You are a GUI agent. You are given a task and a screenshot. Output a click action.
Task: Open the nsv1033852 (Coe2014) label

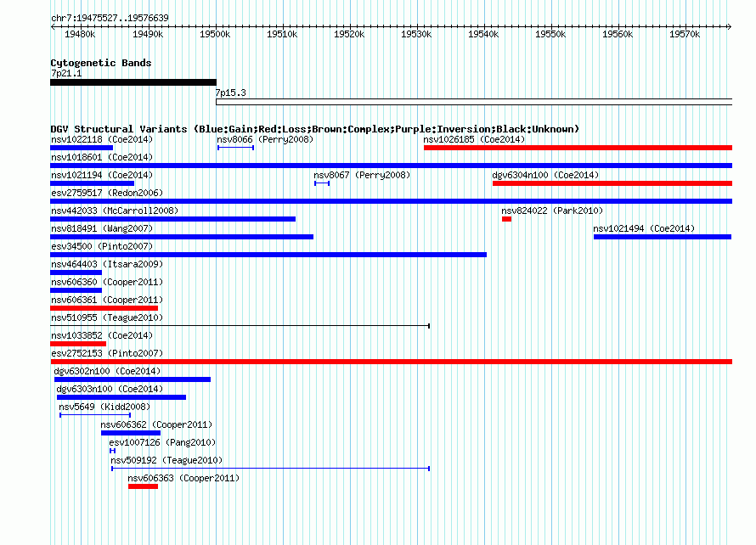pos(102,335)
